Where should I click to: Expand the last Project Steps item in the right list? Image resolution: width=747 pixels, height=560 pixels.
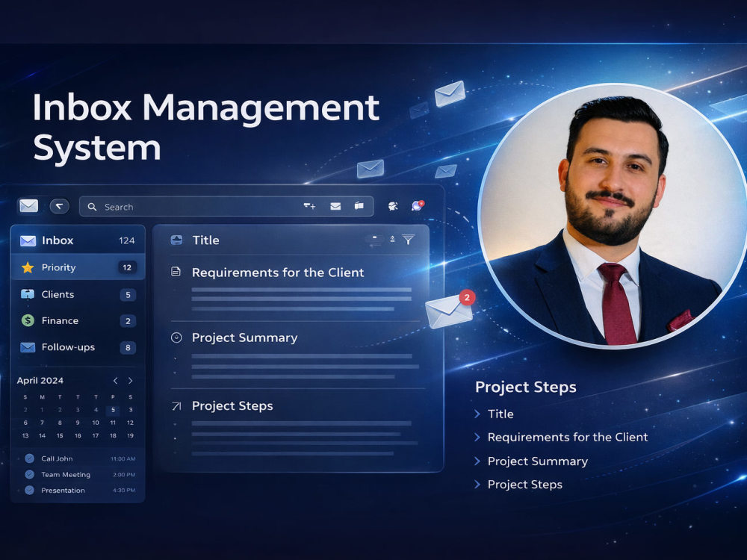(x=518, y=485)
